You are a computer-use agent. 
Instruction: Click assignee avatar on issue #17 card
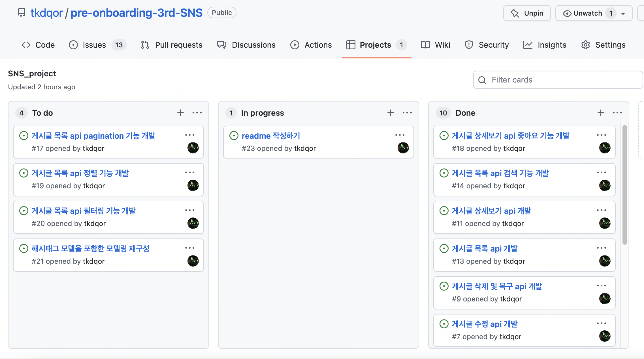click(193, 148)
